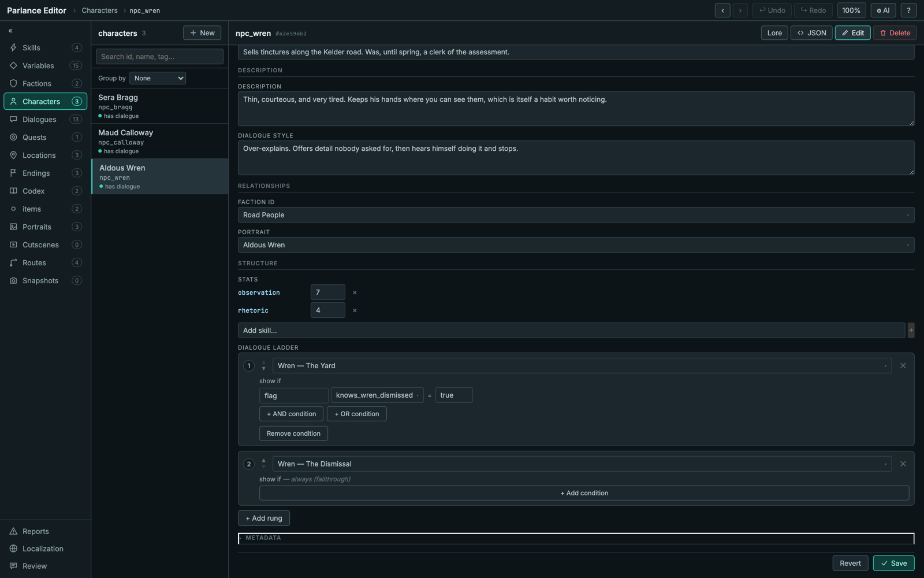The height and width of the screenshot is (578, 924).
Task: Click the Portraits image icon
Action: 13,227
